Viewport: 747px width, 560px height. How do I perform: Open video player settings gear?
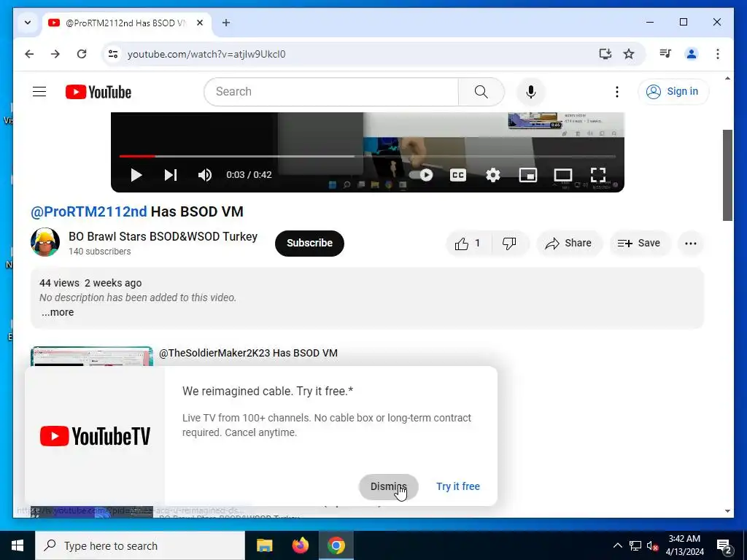493,175
